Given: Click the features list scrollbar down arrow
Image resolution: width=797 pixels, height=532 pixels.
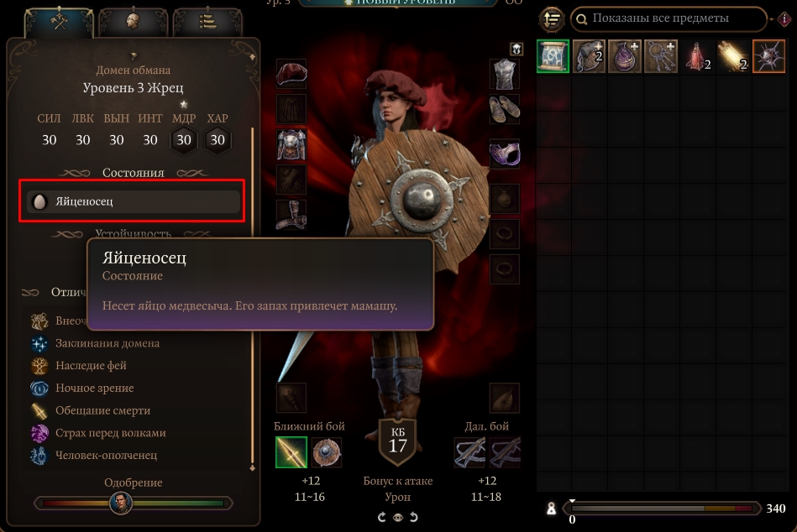Looking at the screenshot, I should coord(252,468).
